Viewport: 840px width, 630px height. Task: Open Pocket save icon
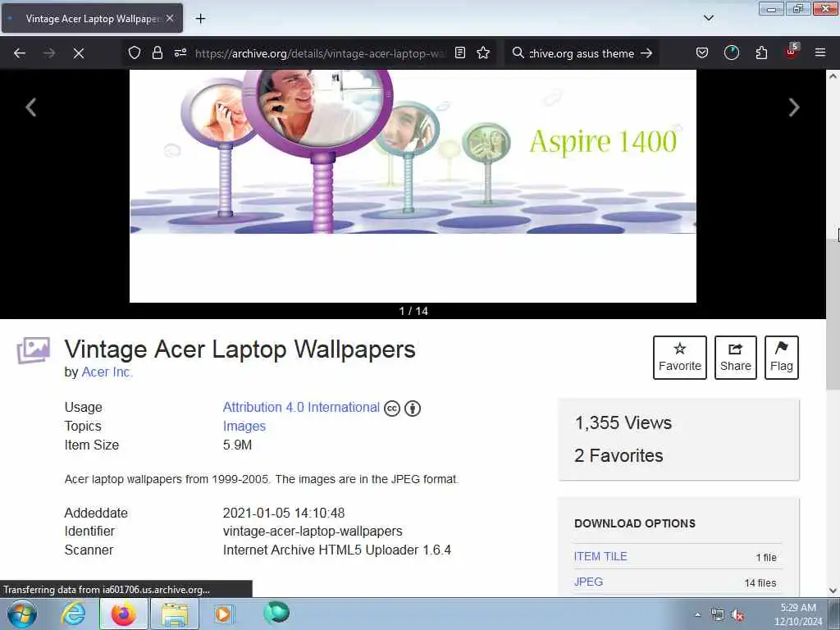click(x=702, y=52)
